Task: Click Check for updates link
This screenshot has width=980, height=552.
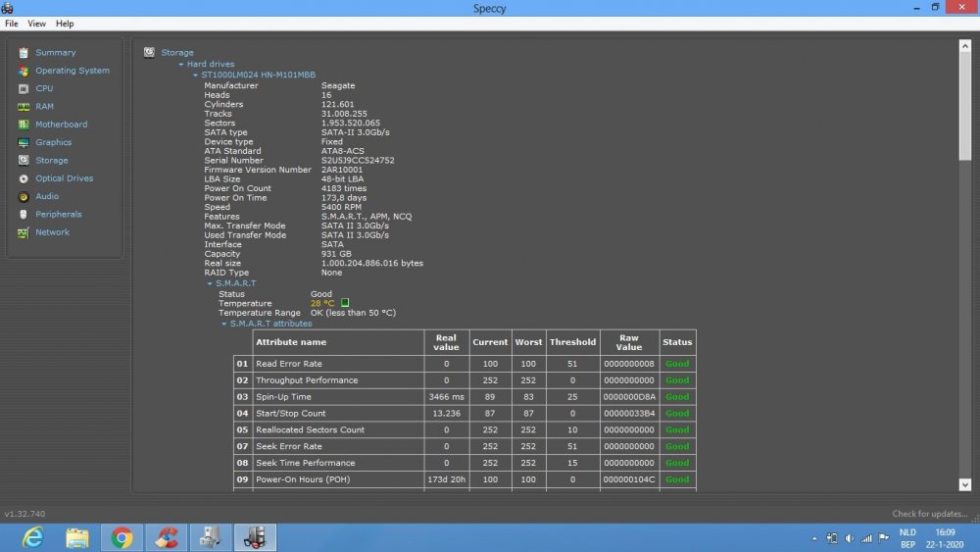Action: (x=929, y=514)
